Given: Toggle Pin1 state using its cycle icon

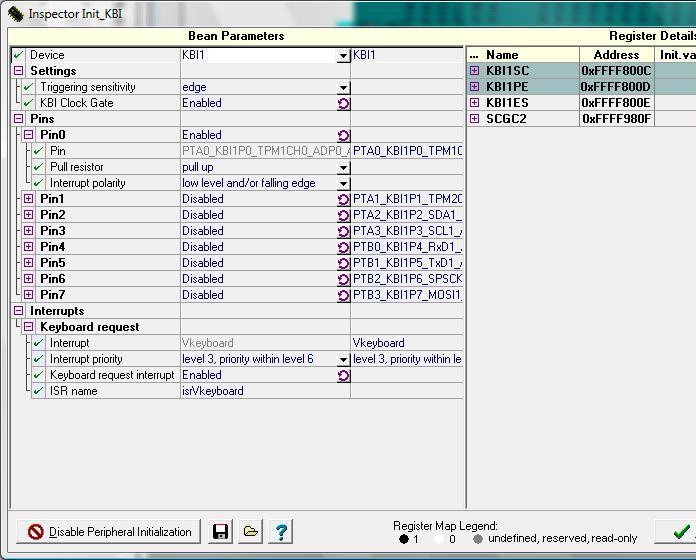Looking at the screenshot, I should [343, 199].
